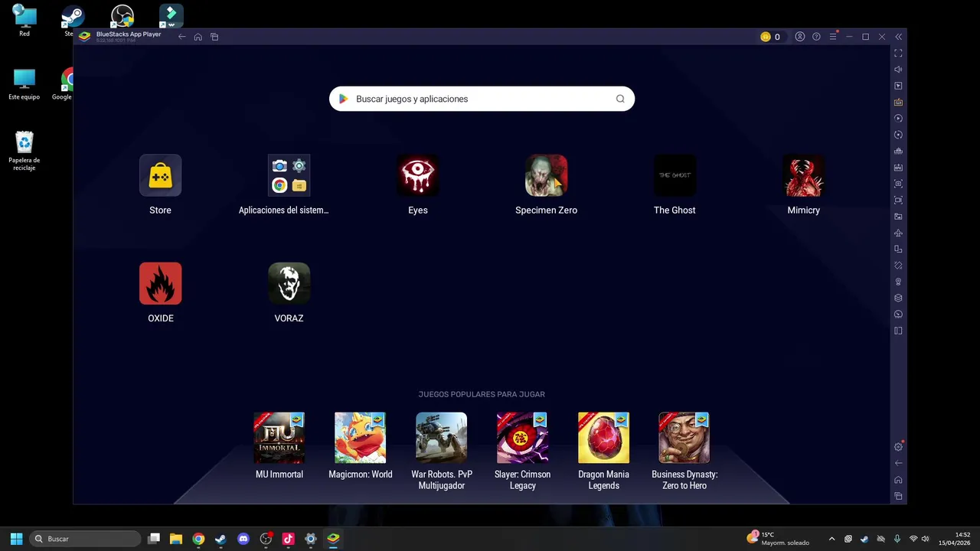This screenshot has height=551, width=980.
Task: Launch The Ghost game
Action: coord(675,175)
